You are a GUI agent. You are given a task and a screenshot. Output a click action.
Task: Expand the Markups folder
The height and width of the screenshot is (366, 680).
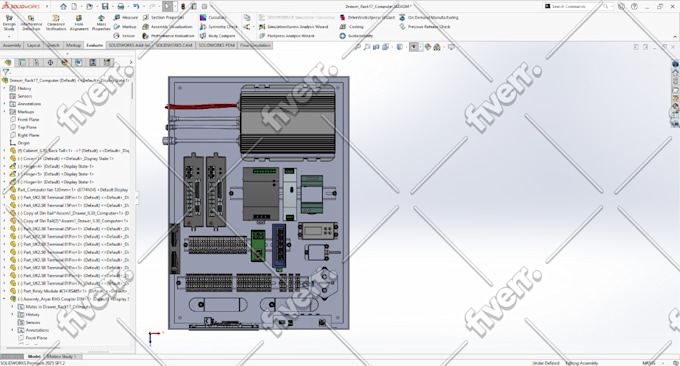point(5,111)
